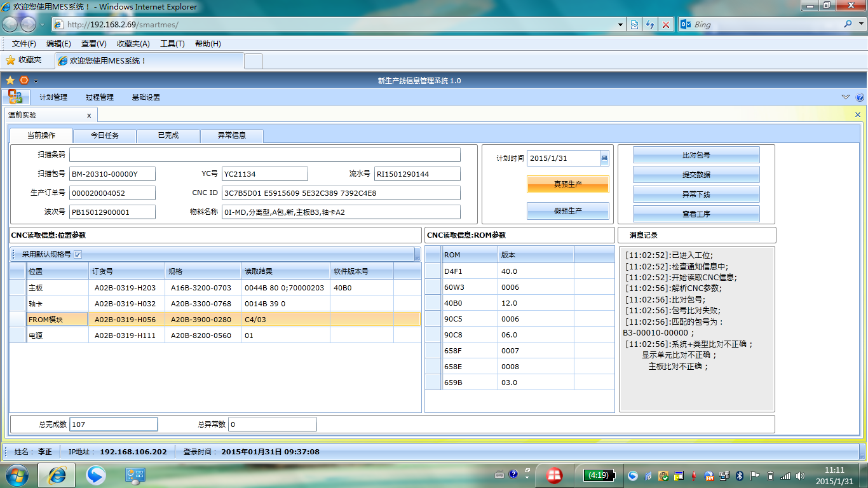Open the 过程管理 menu
Image resolution: width=868 pixels, height=488 pixels.
(x=100, y=97)
